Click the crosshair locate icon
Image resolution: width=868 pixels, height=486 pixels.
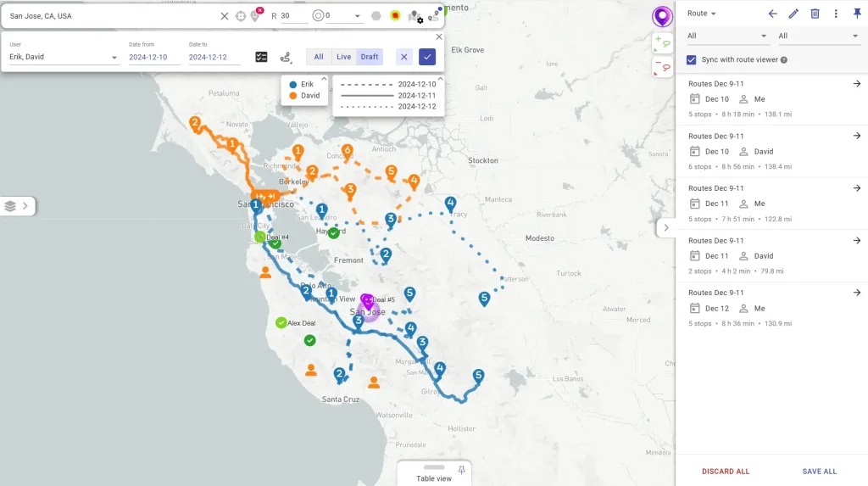[240, 15]
